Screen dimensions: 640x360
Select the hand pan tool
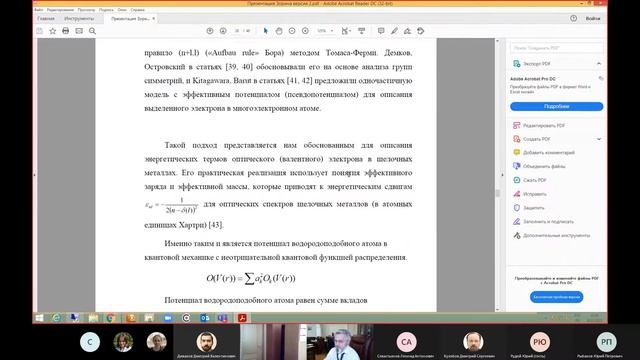click(x=279, y=31)
